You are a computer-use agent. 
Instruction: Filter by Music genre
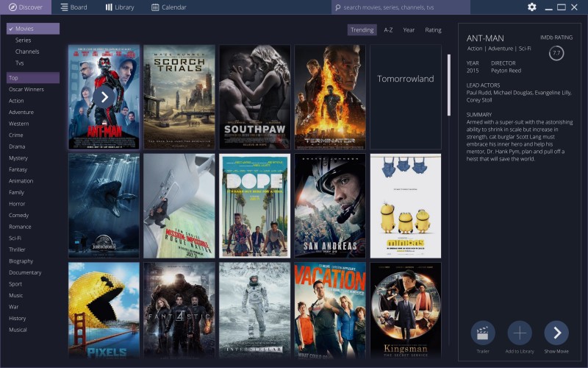[x=15, y=296]
